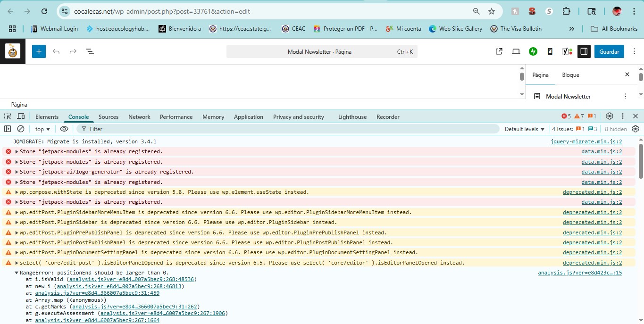644x324 pixels.
Task: Toggle the device toolbar in DevTools
Action: click(x=21, y=116)
